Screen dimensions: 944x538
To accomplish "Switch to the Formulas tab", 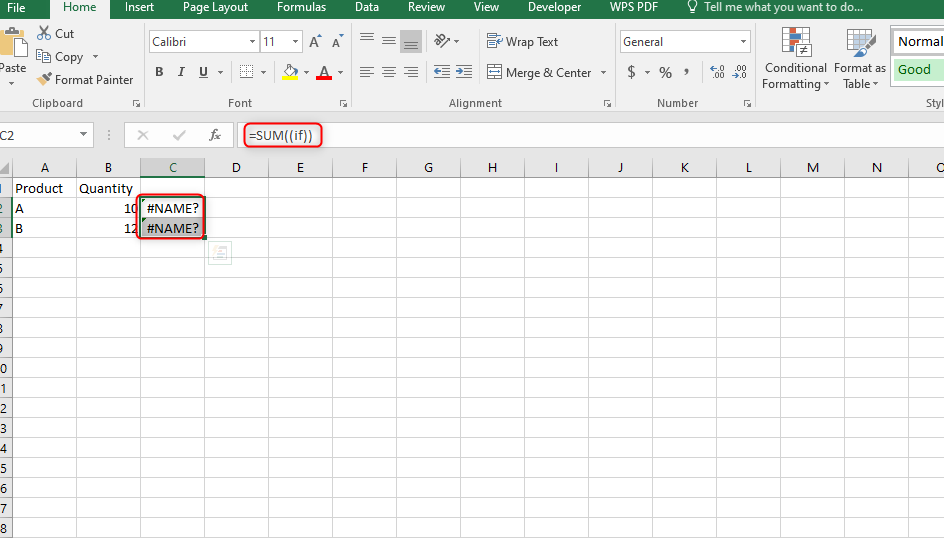I will point(301,7).
